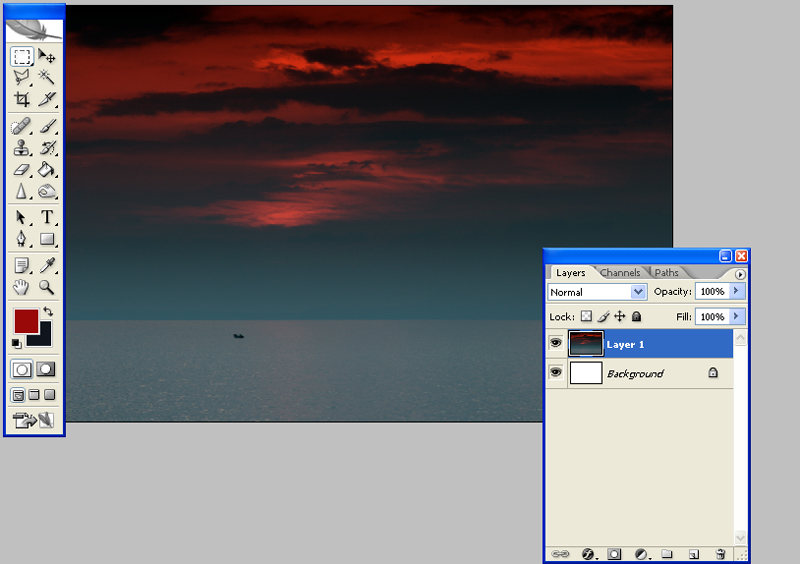This screenshot has width=800, height=564.
Task: Select the Path Selection tool
Action: point(21,217)
